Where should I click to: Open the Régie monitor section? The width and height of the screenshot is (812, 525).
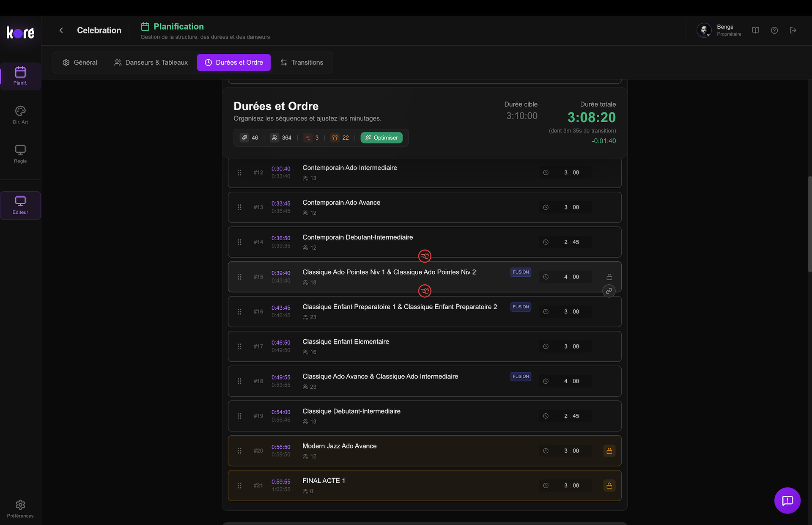20,154
